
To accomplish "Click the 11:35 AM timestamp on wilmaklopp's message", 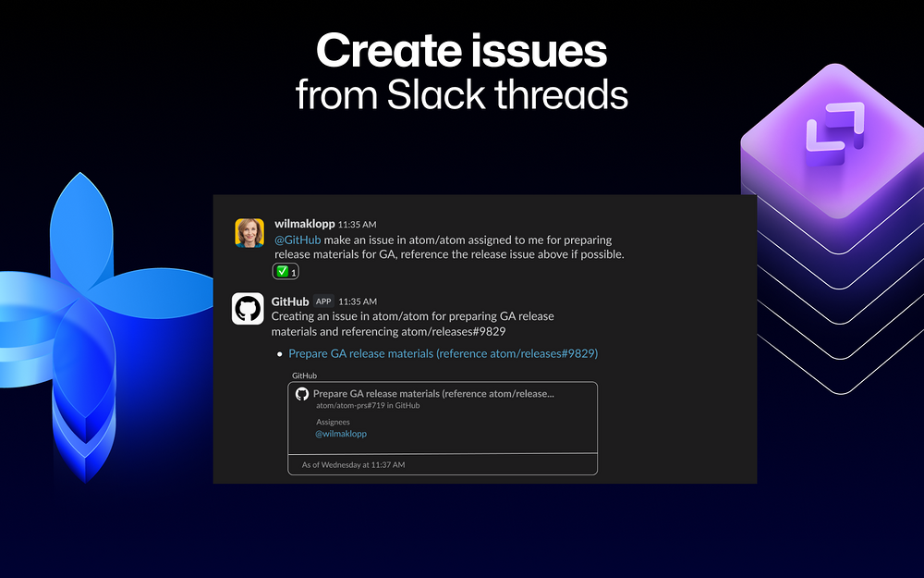I will pos(357,225).
